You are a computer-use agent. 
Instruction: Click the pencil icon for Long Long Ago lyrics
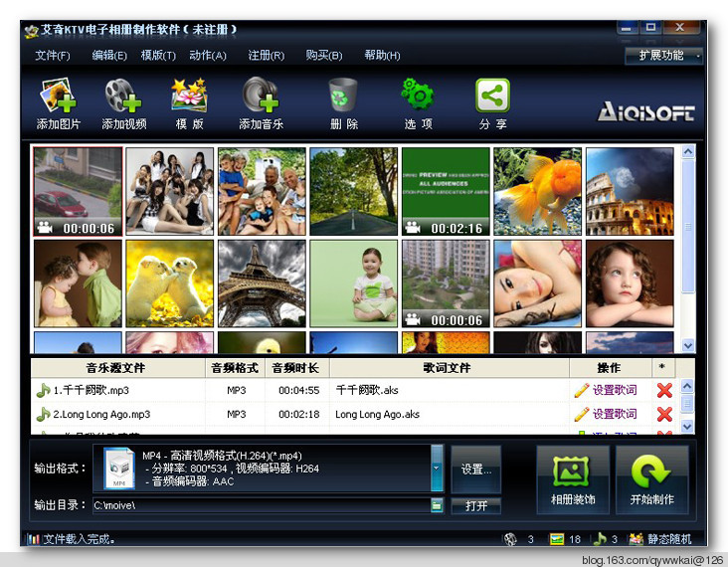pyautogui.click(x=582, y=414)
